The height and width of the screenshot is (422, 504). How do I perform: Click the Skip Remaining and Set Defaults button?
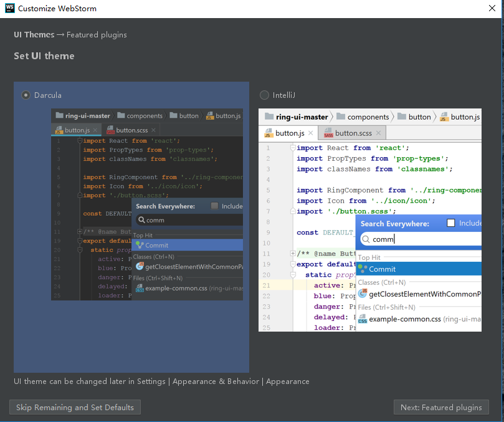click(75, 407)
